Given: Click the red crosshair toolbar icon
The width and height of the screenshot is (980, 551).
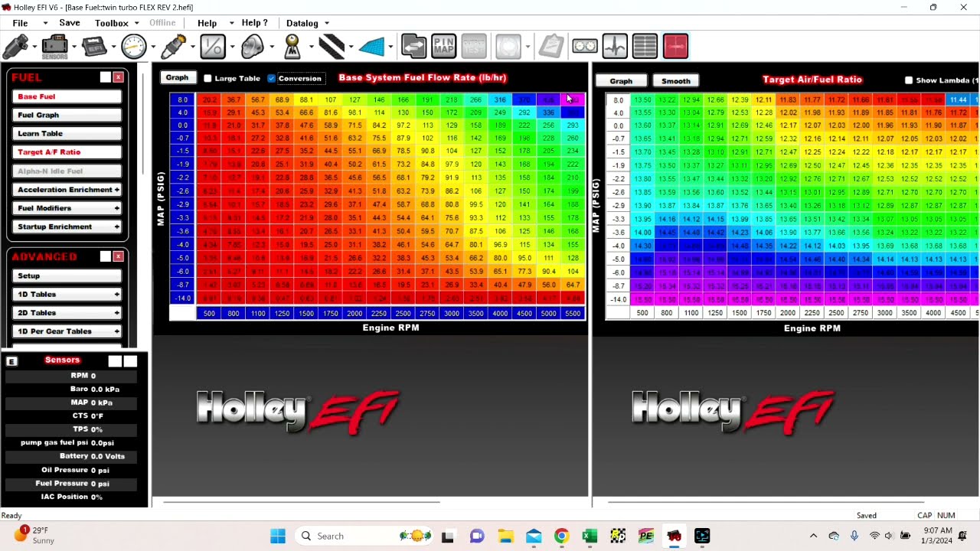Looking at the screenshot, I should pos(676,47).
